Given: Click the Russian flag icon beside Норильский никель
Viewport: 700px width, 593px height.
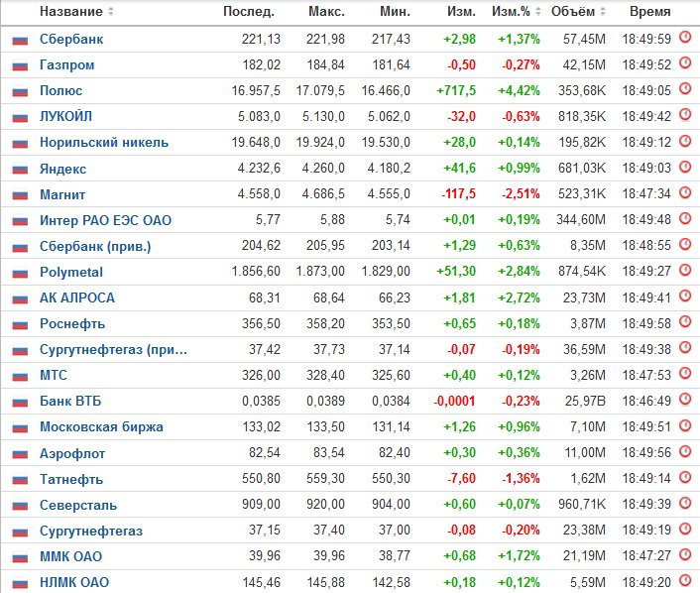Looking at the screenshot, I should (x=20, y=144).
